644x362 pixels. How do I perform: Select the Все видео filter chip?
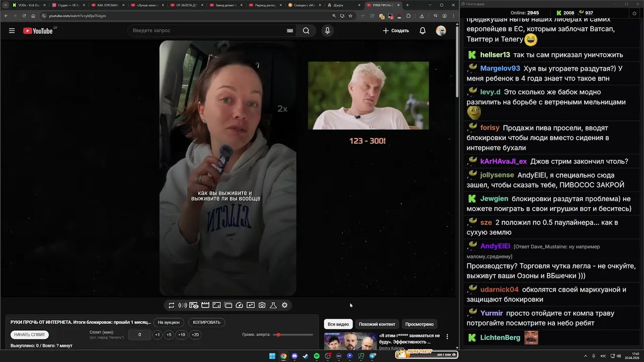pos(338,324)
